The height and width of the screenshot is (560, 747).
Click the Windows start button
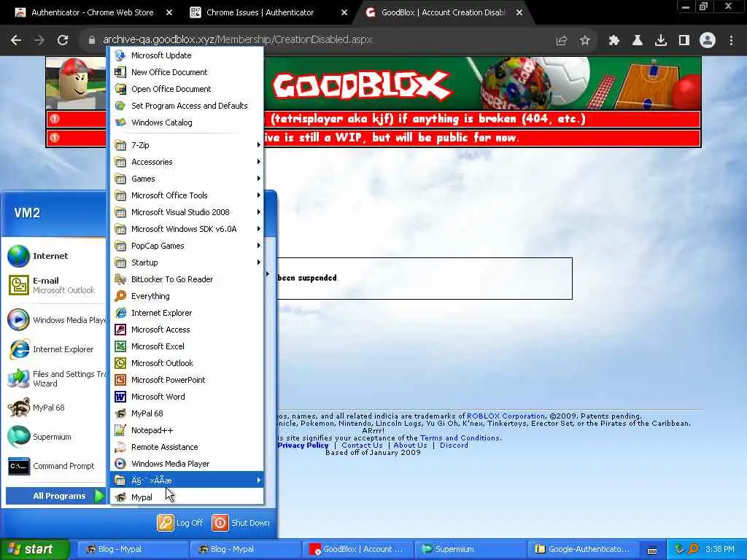point(34,549)
